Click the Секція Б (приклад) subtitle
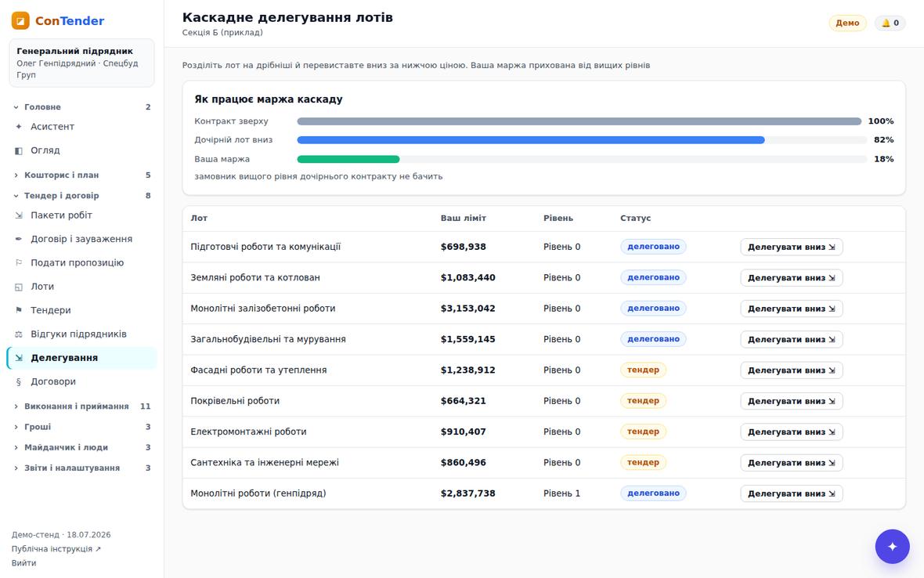 pyautogui.click(x=222, y=32)
